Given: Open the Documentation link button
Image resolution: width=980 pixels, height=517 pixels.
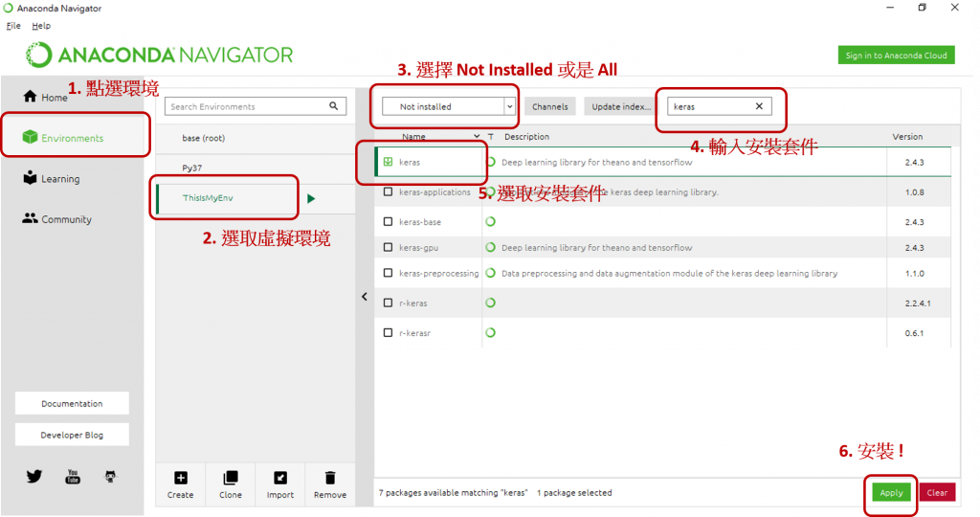Looking at the screenshot, I should 72,403.
